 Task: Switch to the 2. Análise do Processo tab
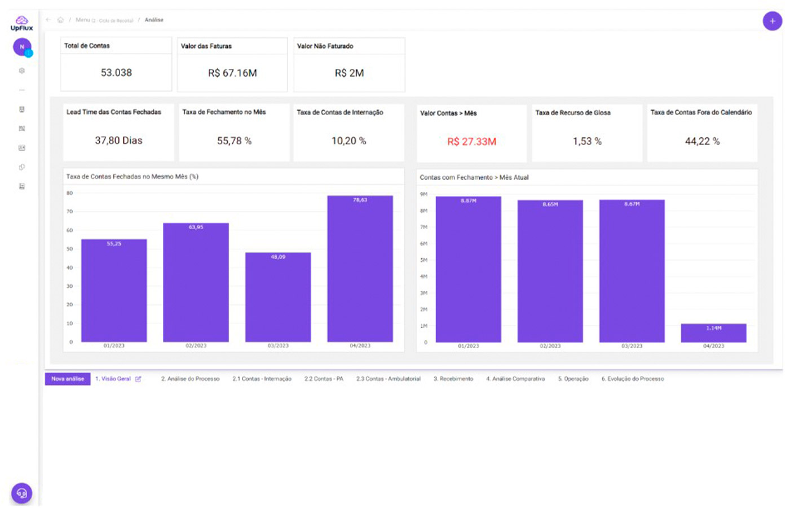click(x=190, y=379)
